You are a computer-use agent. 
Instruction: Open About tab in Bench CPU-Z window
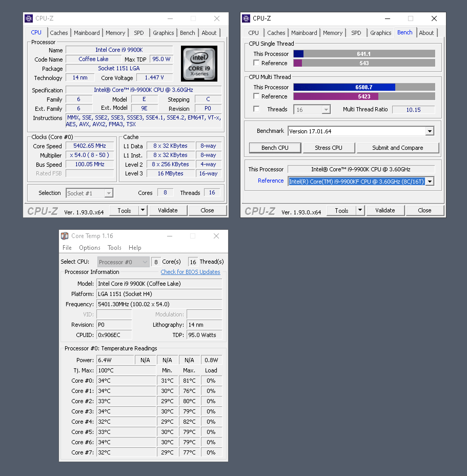(427, 33)
